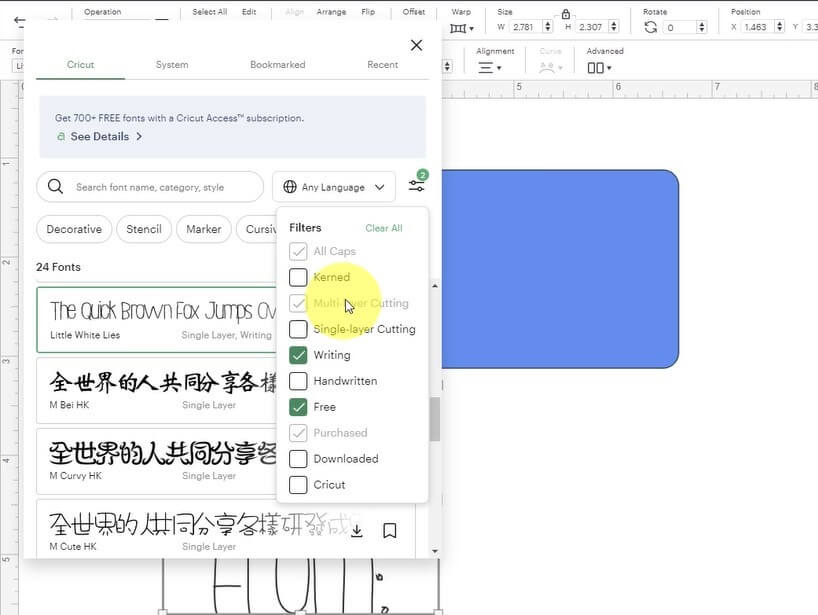Expand the Warp dropdown arrow

[x=472, y=29]
